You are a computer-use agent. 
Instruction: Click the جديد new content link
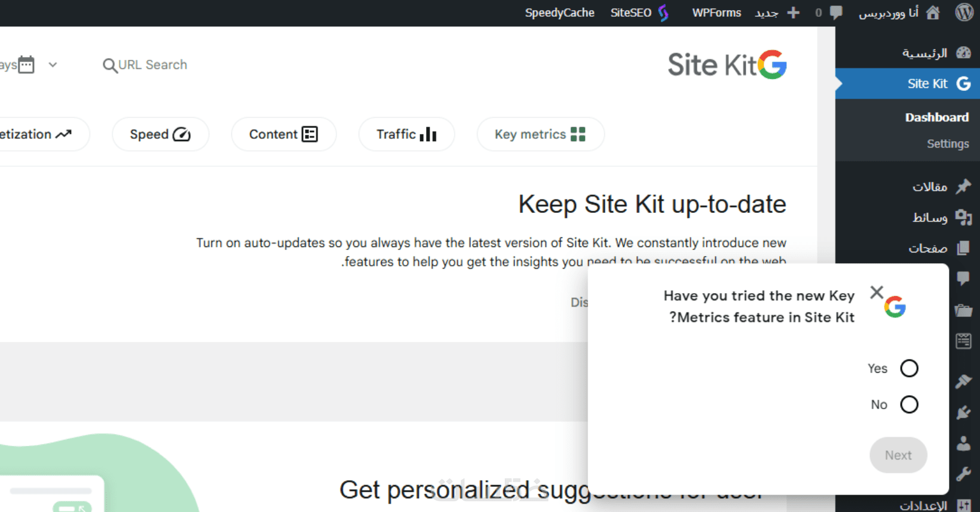click(767, 13)
